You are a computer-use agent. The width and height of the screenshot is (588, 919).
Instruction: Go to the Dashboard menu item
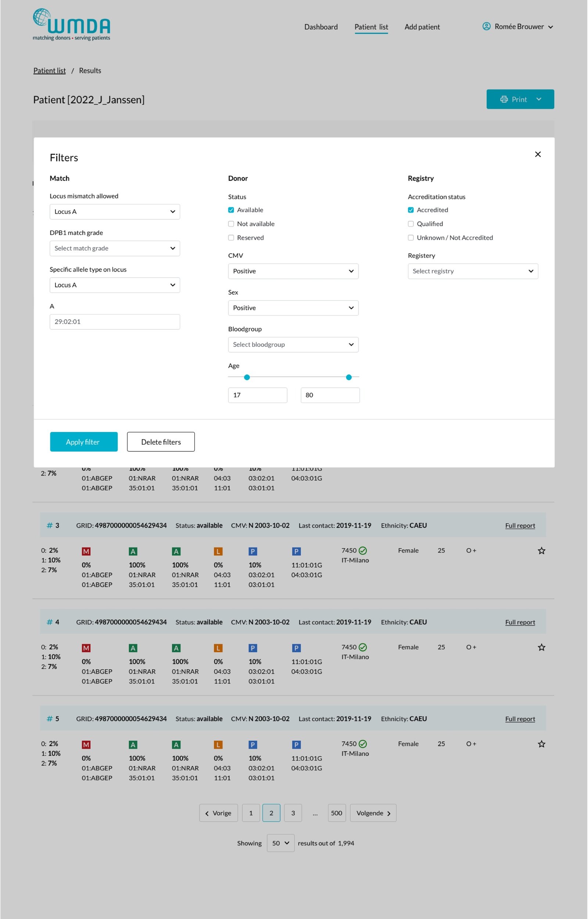[321, 27]
